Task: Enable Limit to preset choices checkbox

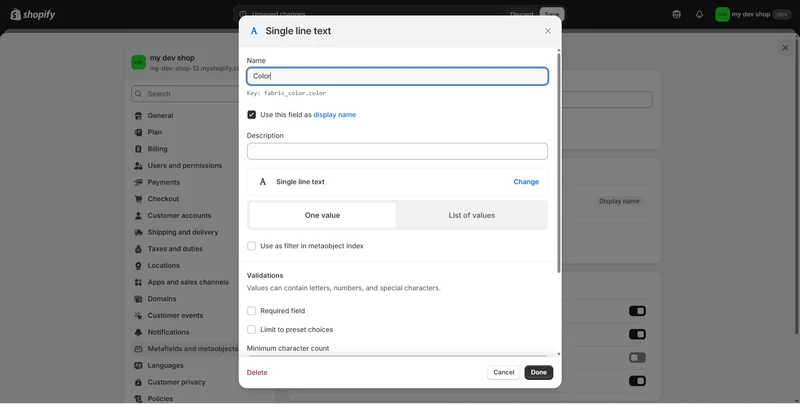Action: [252, 330]
